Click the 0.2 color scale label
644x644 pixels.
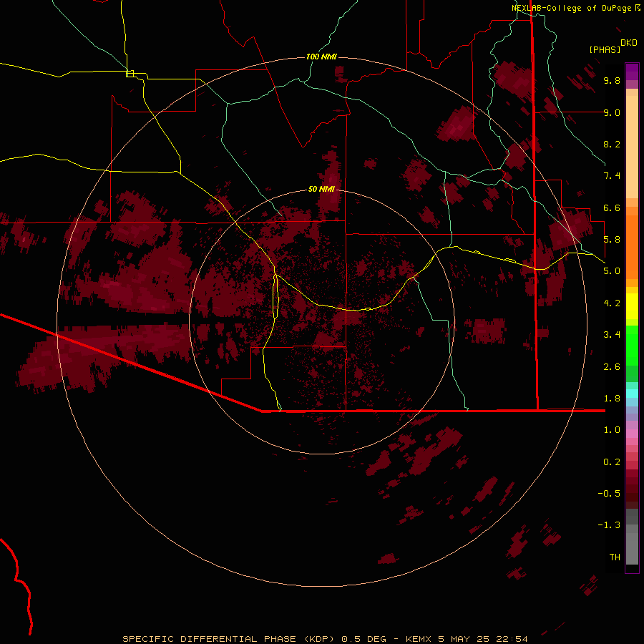click(x=612, y=462)
